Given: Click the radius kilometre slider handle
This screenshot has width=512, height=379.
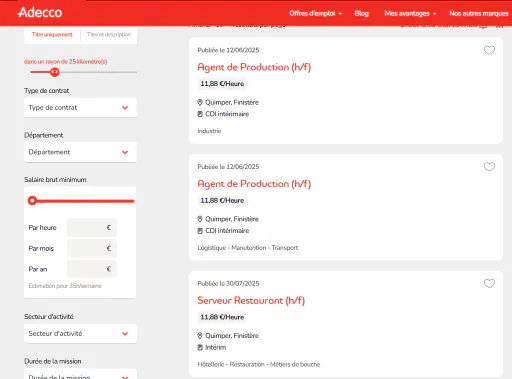Looking at the screenshot, I should coord(55,72).
